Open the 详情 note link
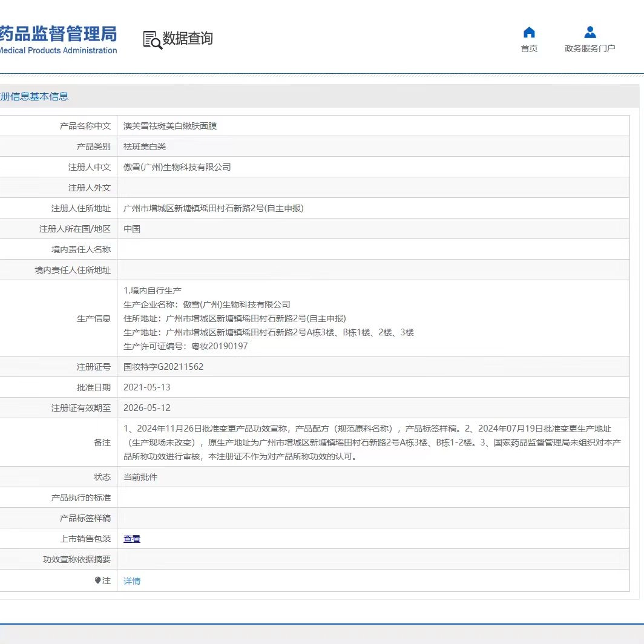Viewport: 644px width, 644px height. click(132, 581)
